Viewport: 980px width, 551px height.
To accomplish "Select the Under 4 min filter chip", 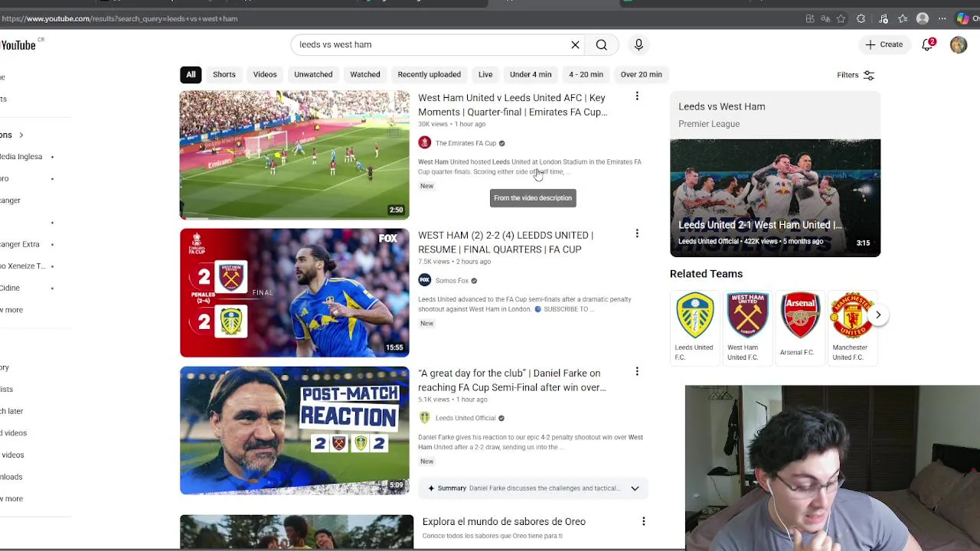I will [531, 74].
